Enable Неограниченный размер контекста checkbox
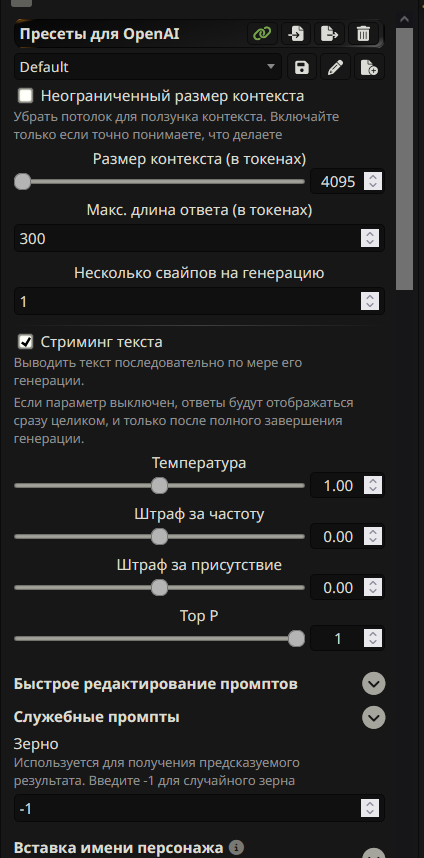424x858 pixels. pos(26,96)
